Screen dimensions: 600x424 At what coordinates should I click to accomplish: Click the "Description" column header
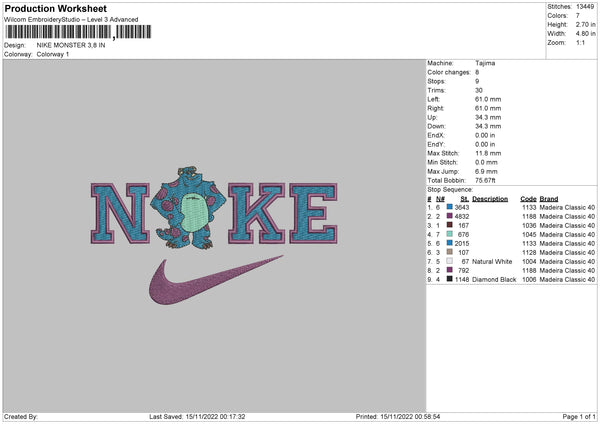tap(490, 199)
